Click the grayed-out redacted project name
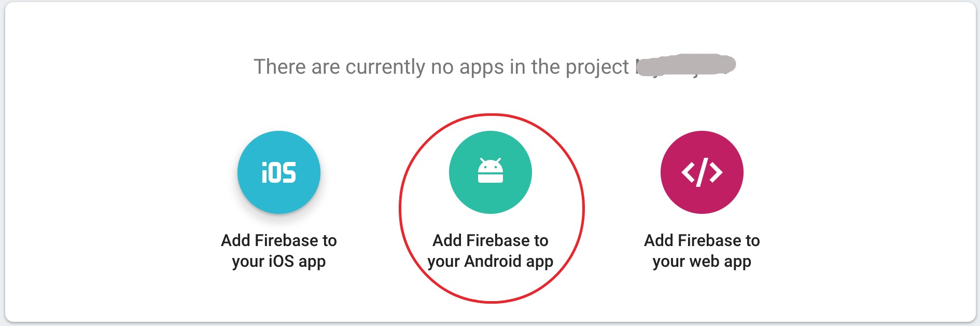The image size is (980, 326). [x=685, y=65]
